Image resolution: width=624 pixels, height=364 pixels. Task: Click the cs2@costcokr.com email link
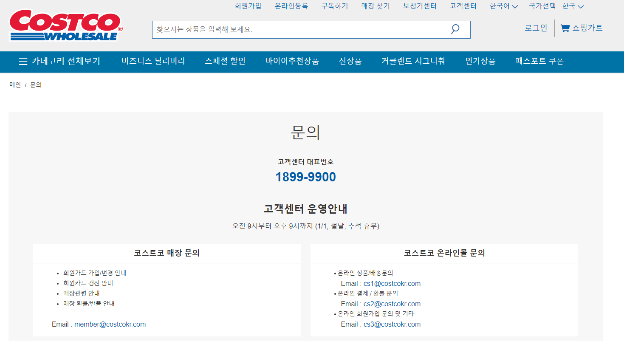392,304
